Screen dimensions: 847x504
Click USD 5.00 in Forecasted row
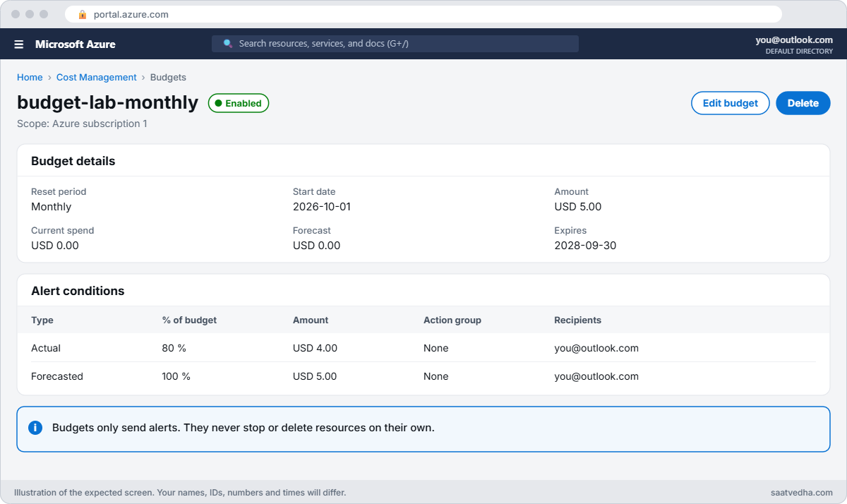pyautogui.click(x=316, y=376)
